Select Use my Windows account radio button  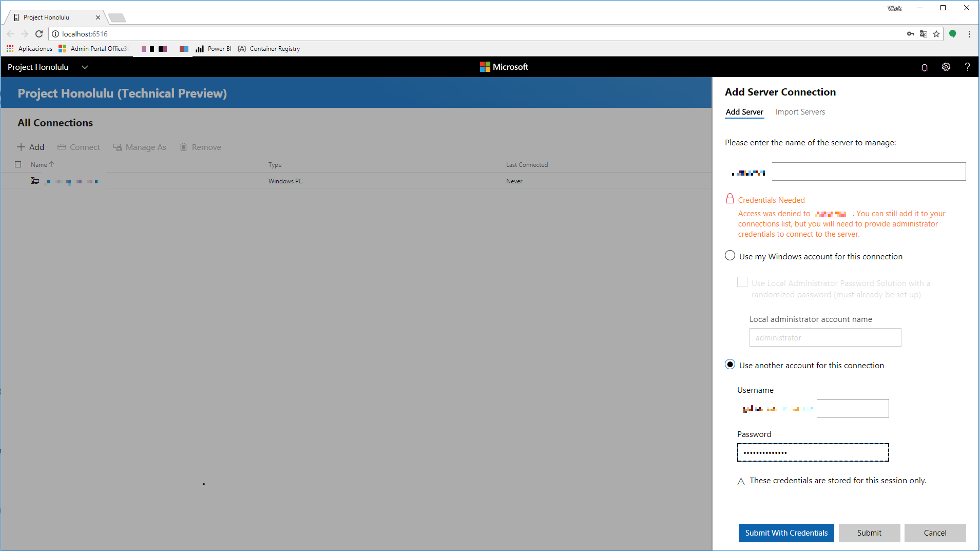coord(729,256)
